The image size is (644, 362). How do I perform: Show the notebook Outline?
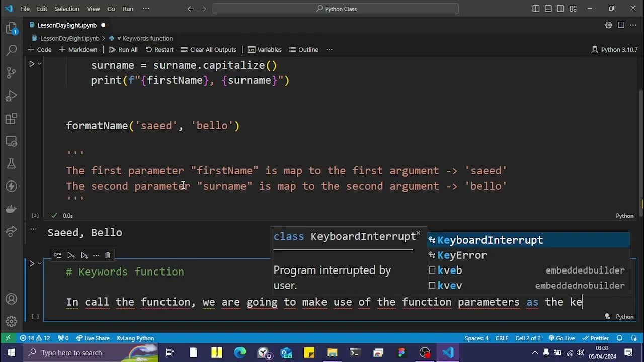[x=303, y=50]
